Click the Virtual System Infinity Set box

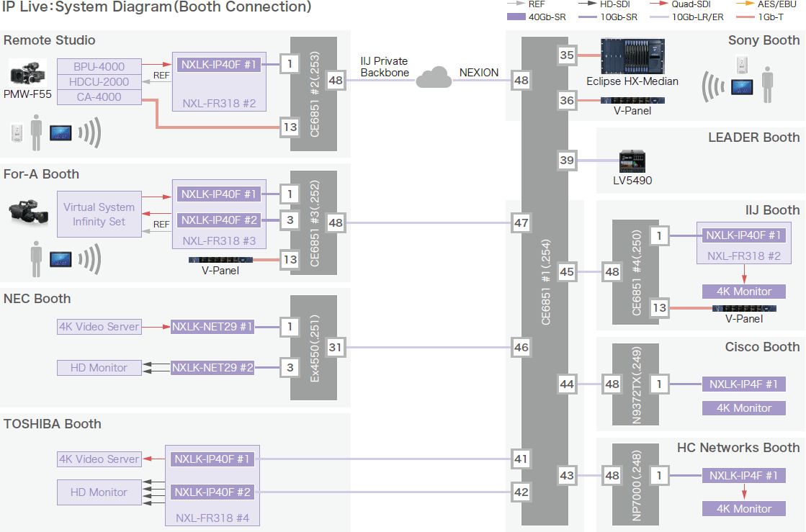[x=99, y=215]
